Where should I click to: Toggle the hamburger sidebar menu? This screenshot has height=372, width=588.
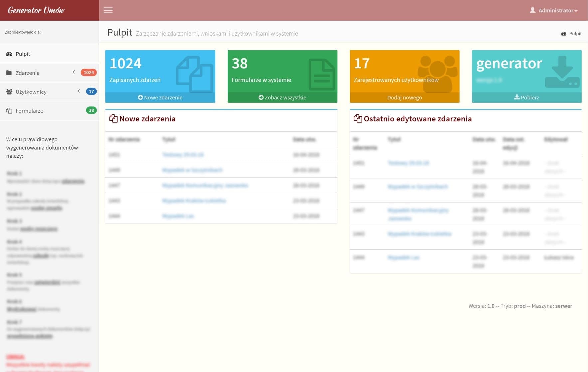(108, 10)
